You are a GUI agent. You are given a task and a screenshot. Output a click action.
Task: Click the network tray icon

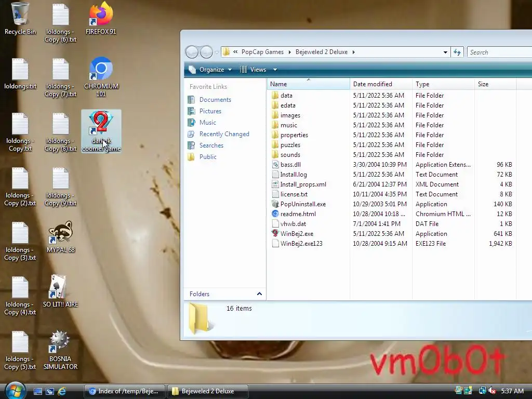click(x=482, y=391)
